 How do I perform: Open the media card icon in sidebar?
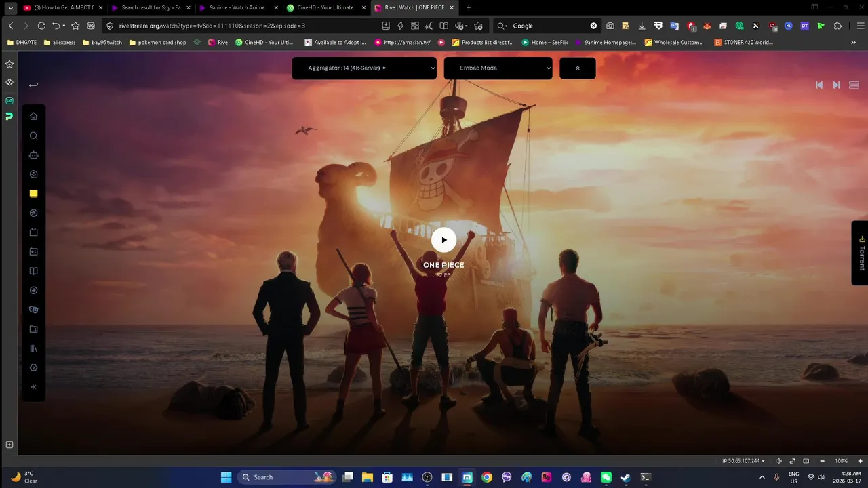33,251
